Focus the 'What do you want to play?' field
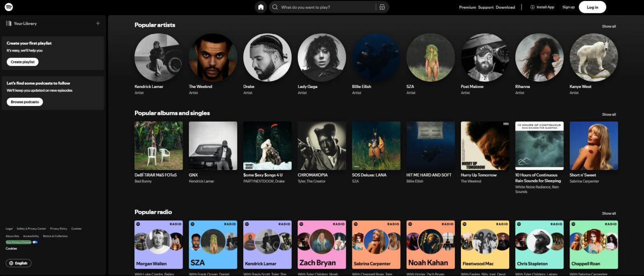 click(x=329, y=7)
